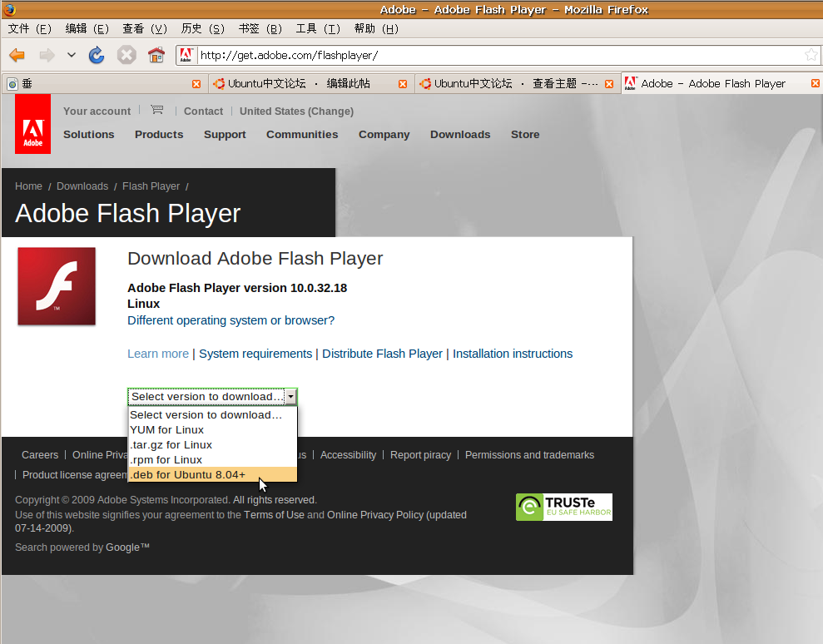Click the red Adobe logo
The width and height of the screenshot is (823, 644).
click(32, 125)
